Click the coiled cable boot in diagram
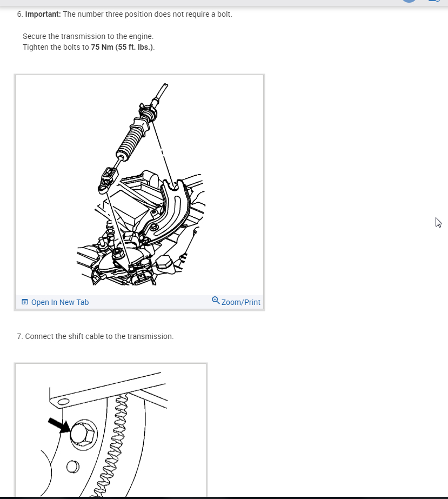The image size is (448, 499). 130,143
